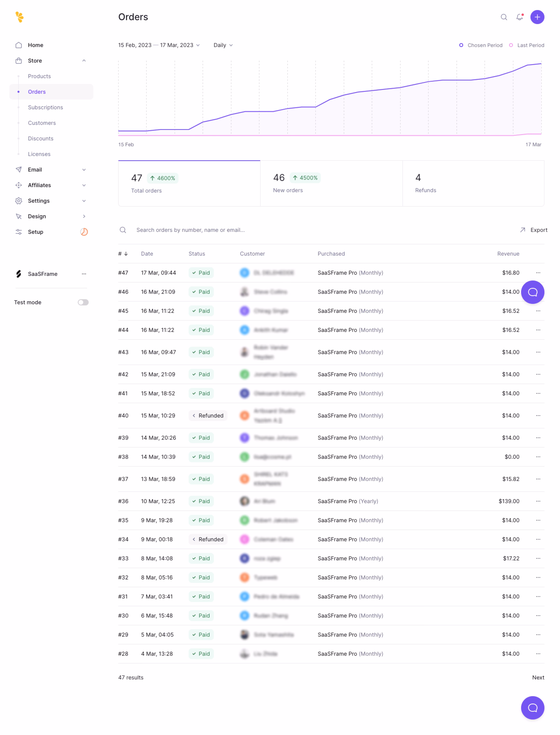
Task: Click the Refunded badge on order #34
Action: 208,539
